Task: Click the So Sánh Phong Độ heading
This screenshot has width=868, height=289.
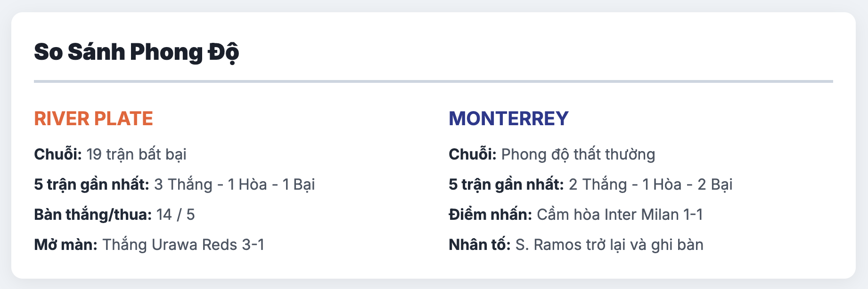Action: tap(137, 52)
